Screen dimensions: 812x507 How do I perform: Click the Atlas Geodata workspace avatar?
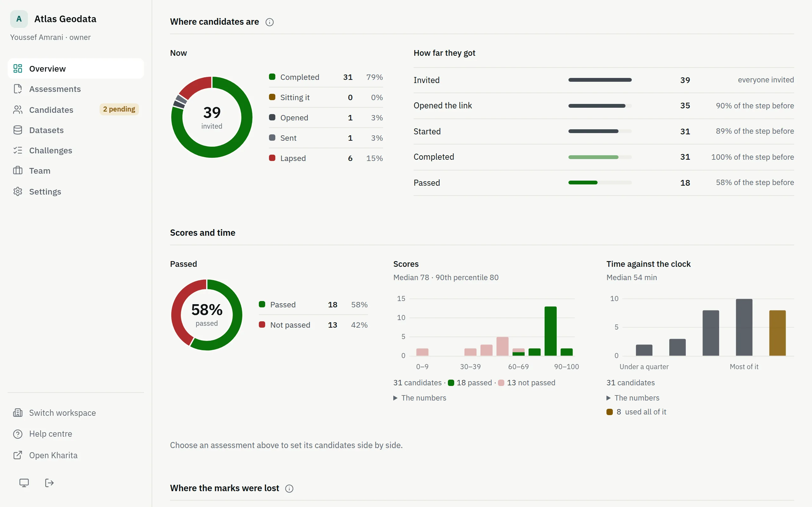click(x=19, y=19)
